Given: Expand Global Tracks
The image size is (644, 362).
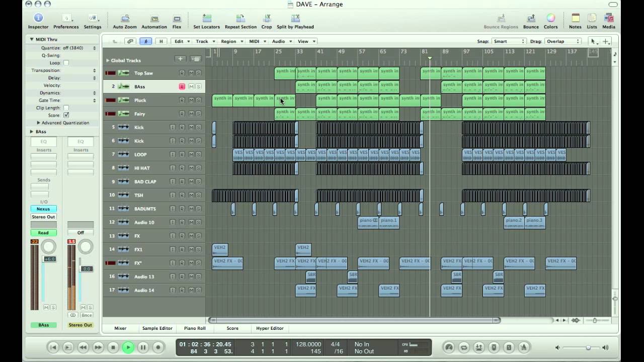Looking at the screenshot, I should 107,60.
